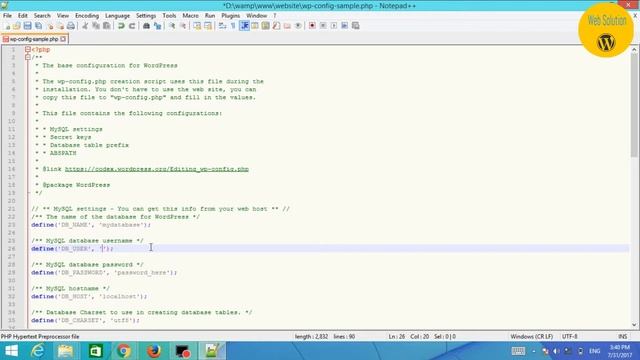
Task: Open the Language menu
Action: coord(117,16)
